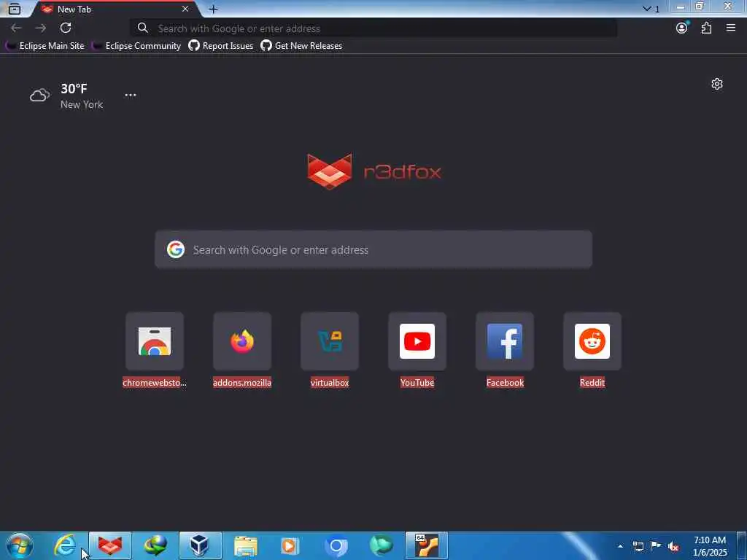Open File Explorer folder taskbar icon
Viewport: 747px width, 560px height.
click(246, 545)
